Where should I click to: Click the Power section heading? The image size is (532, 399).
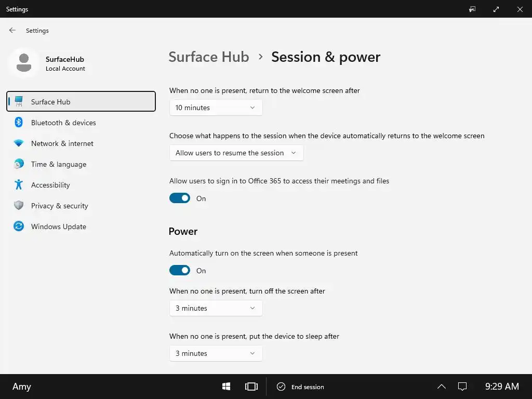[183, 231]
